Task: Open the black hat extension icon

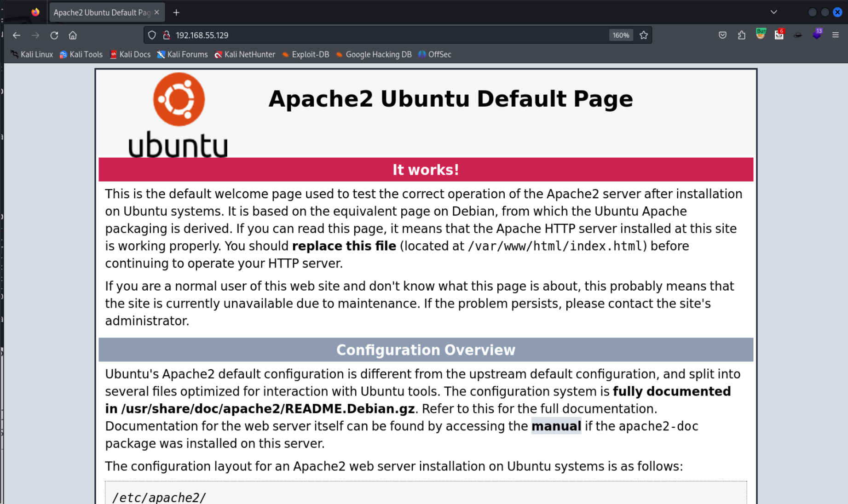Action: (x=798, y=35)
